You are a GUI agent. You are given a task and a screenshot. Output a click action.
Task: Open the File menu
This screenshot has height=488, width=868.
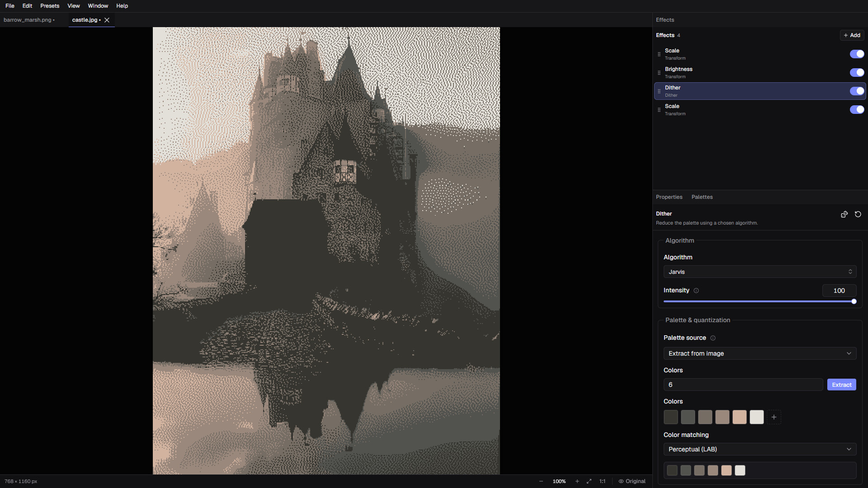[x=10, y=6]
